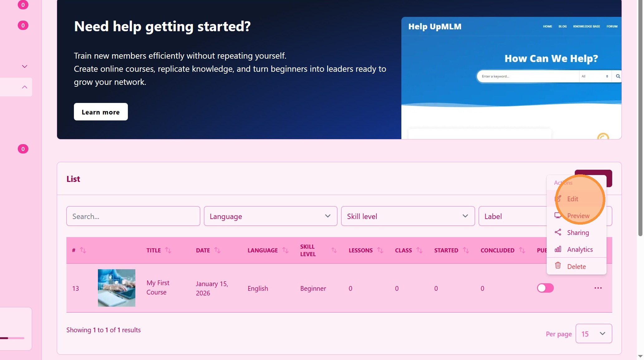Screen dimensions: 644x360
Task: Click the Delete trash can icon
Action: (558, 266)
